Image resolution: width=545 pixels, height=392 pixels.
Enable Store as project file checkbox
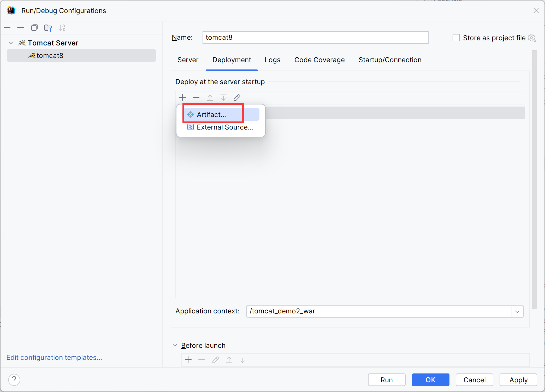(456, 38)
